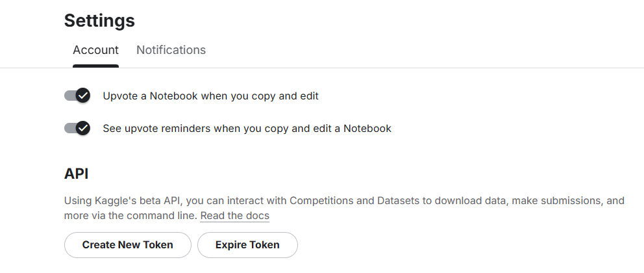This screenshot has height=273, width=644.
Task: Select the Account tab
Action: 95,50
